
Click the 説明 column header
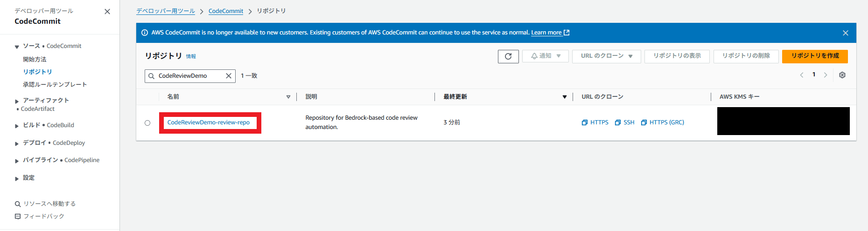coord(311,96)
